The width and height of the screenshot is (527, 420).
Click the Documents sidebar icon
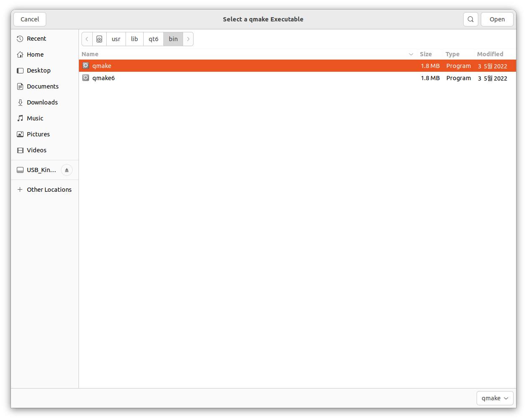20,86
